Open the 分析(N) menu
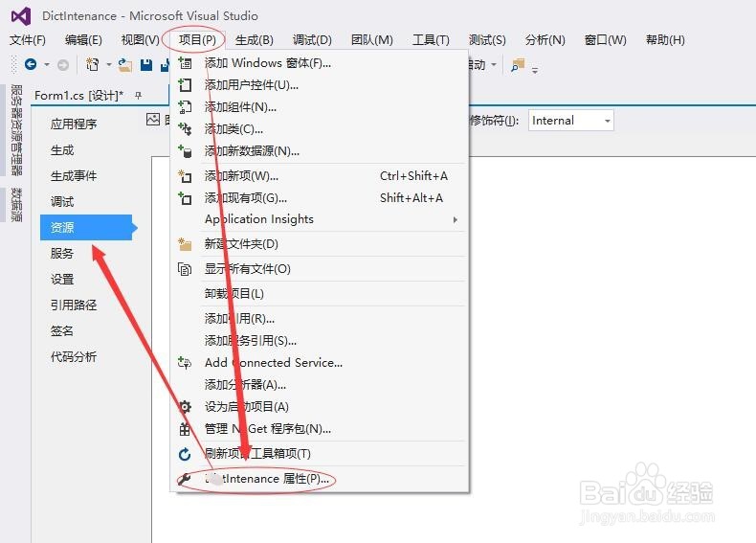The image size is (756, 543). point(545,40)
